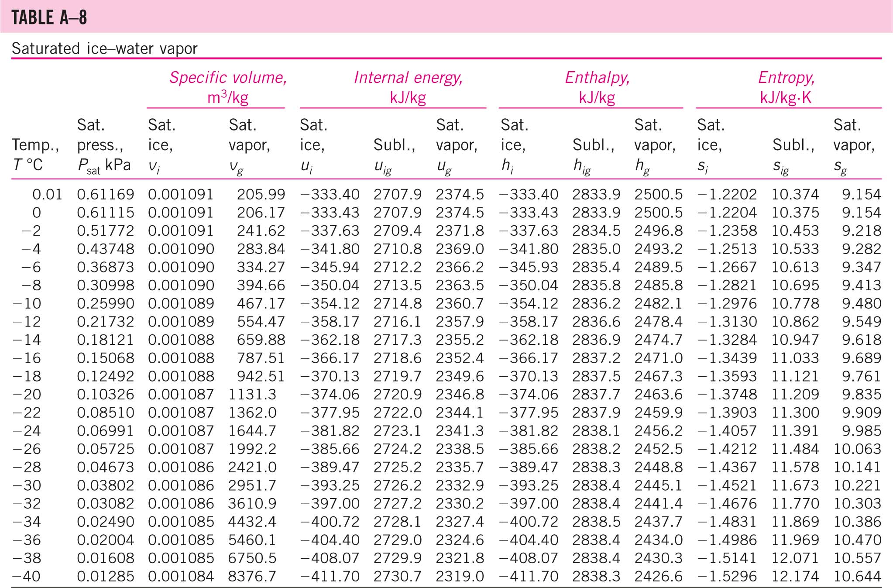Image resolution: width=893 pixels, height=588 pixels.
Task: Click the TABLE A–8 title
Action: click(x=49, y=17)
